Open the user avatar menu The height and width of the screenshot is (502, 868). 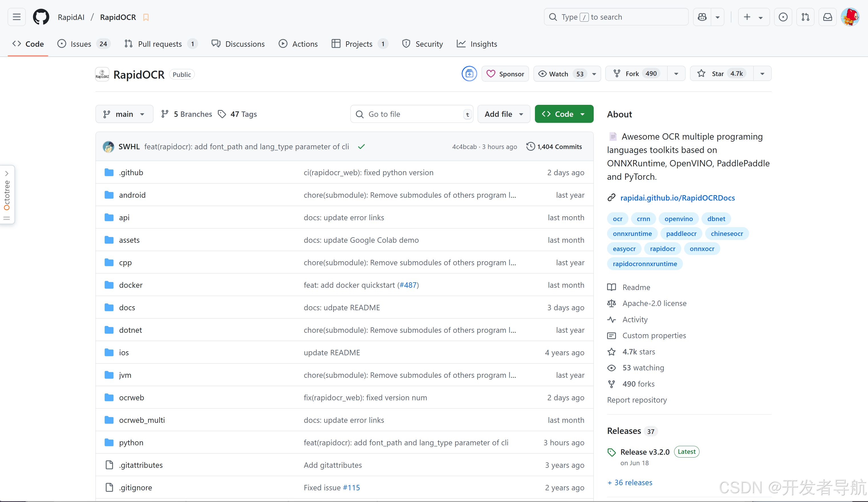(x=850, y=17)
